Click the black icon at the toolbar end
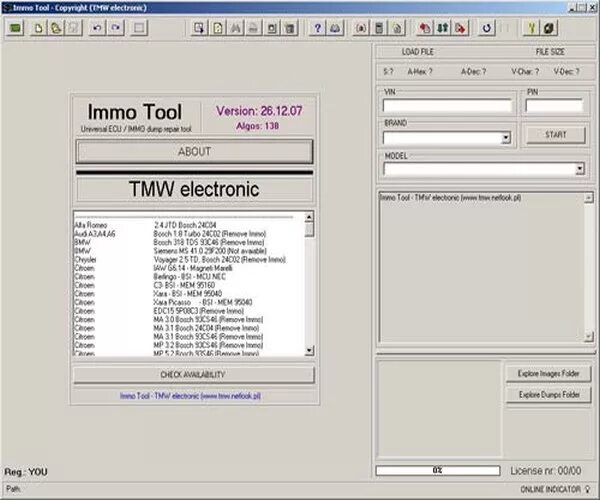The width and height of the screenshot is (600, 500). click(549, 28)
